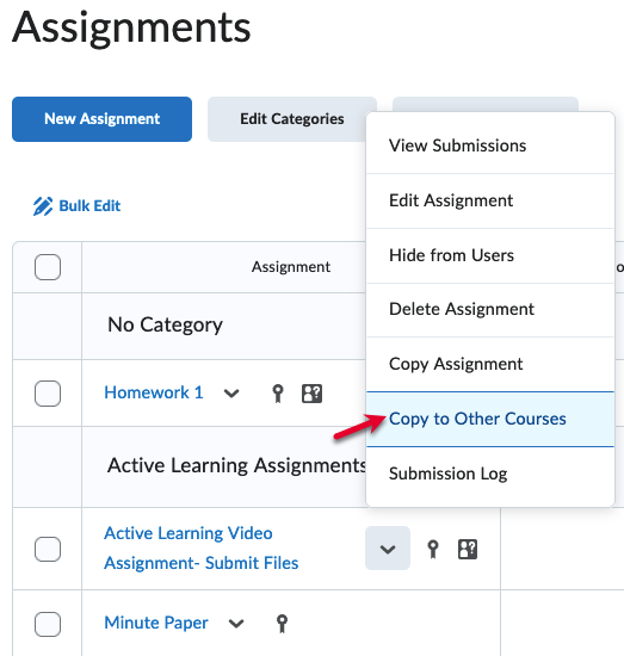
Task: Check the Homework 1 row checkbox
Action: (47, 394)
